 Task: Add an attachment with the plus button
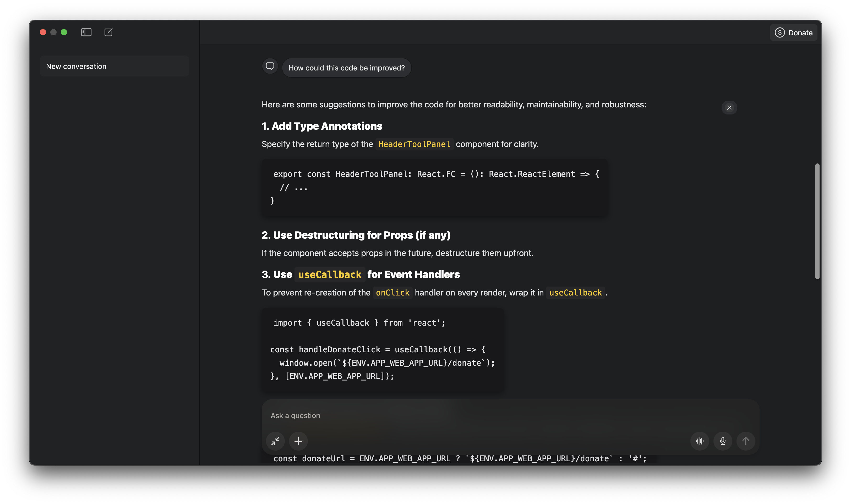point(298,441)
